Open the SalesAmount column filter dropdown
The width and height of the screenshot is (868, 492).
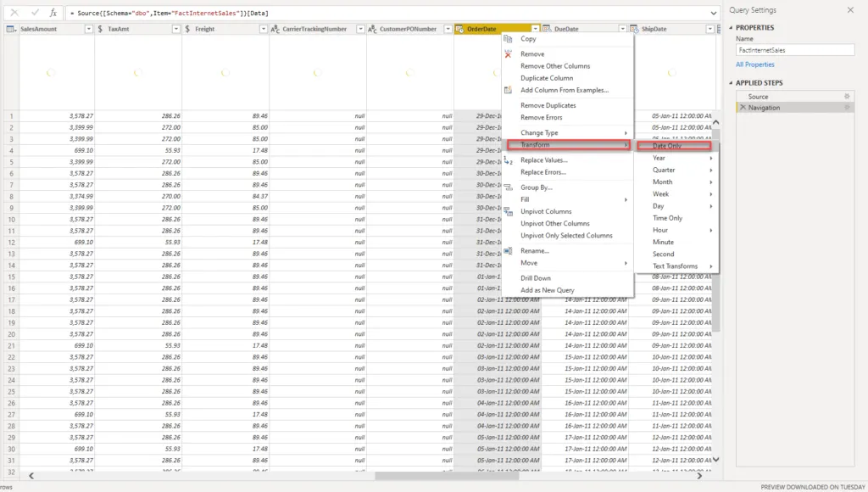coord(88,29)
